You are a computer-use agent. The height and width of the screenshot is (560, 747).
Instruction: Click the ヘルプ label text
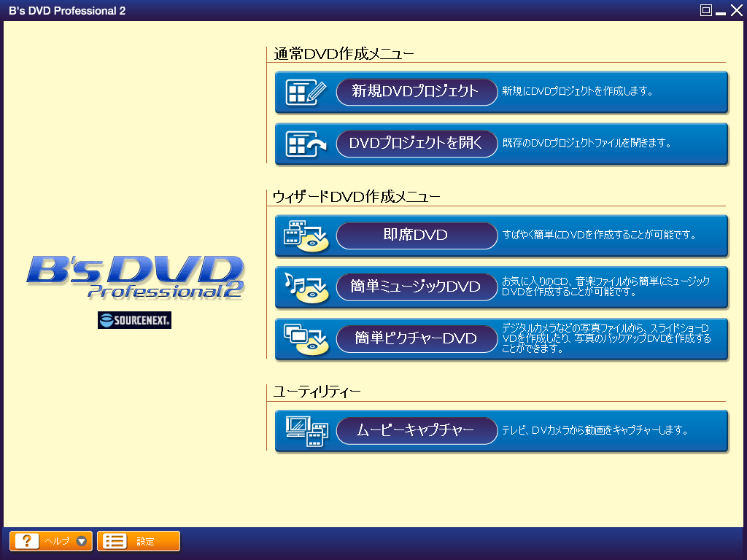click(57, 542)
